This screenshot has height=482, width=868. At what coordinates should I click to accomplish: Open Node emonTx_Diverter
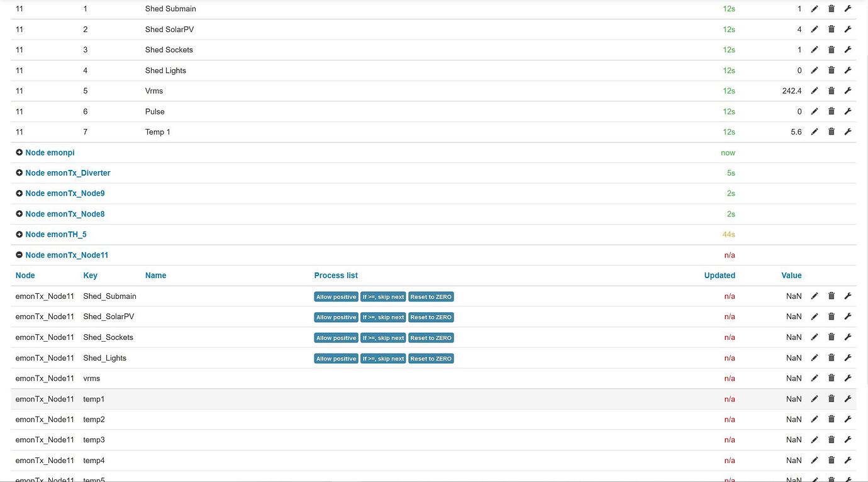(67, 172)
